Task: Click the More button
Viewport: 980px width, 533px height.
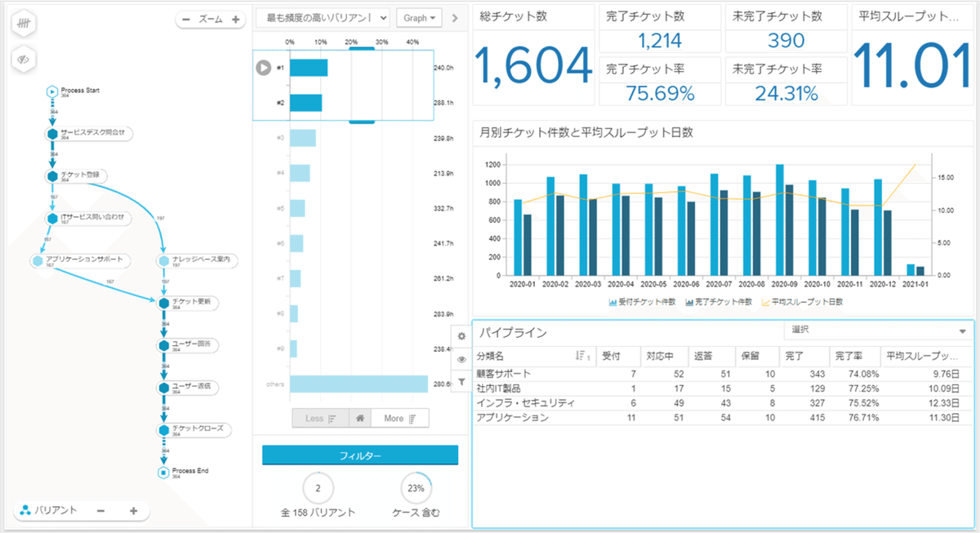Action: [399, 419]
